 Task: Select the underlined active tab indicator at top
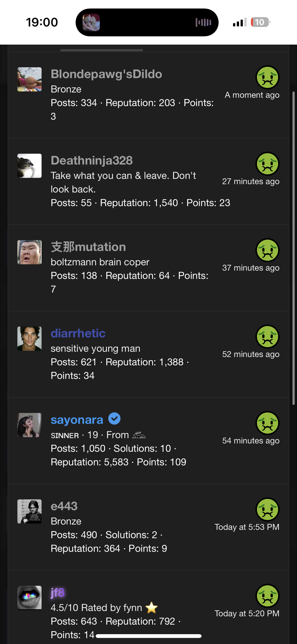(102, 50)
